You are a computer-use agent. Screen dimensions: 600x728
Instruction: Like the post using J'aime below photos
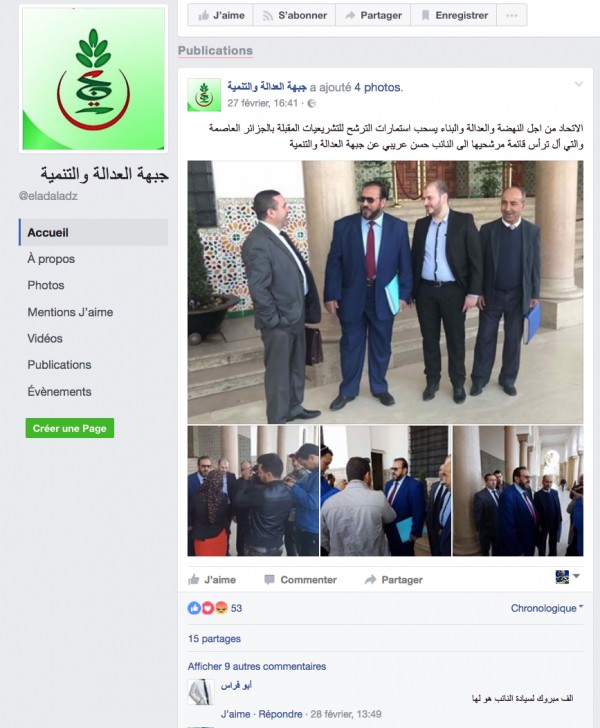tap(212, 579)
